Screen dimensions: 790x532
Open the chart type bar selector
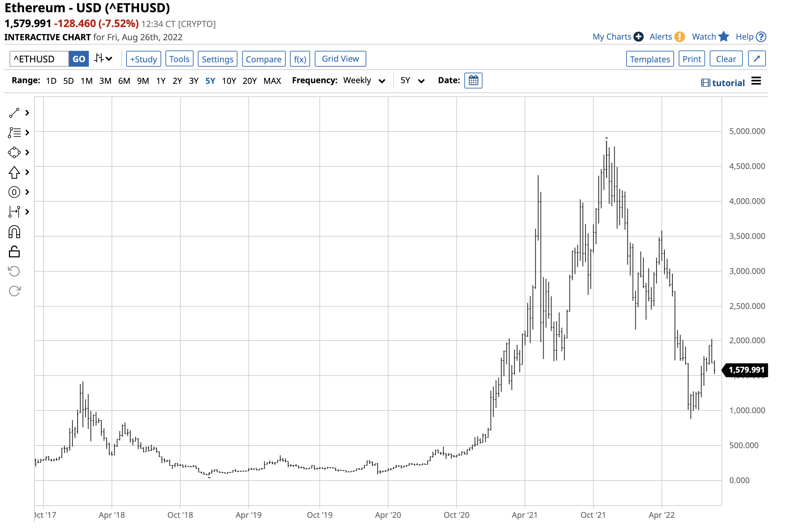pos(103,59)
